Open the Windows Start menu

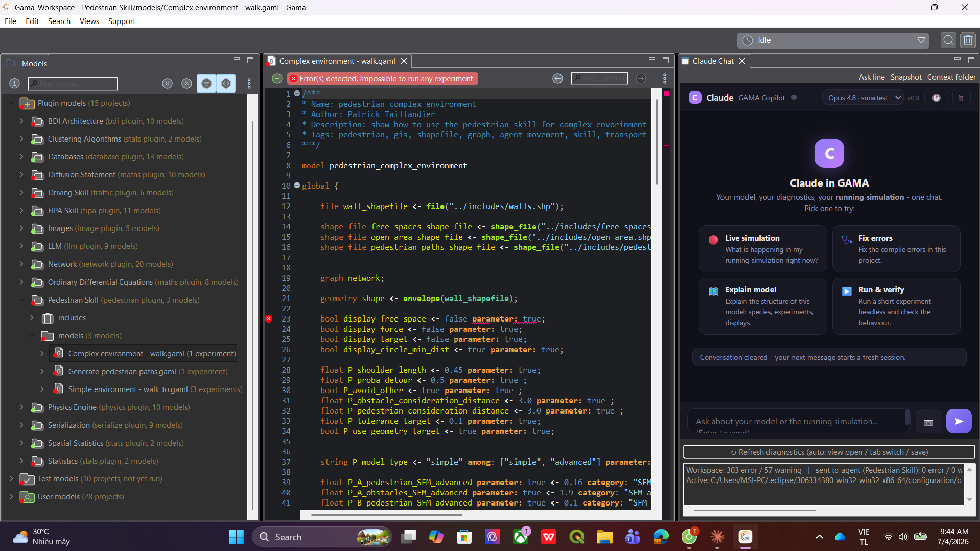pos(236,537)
